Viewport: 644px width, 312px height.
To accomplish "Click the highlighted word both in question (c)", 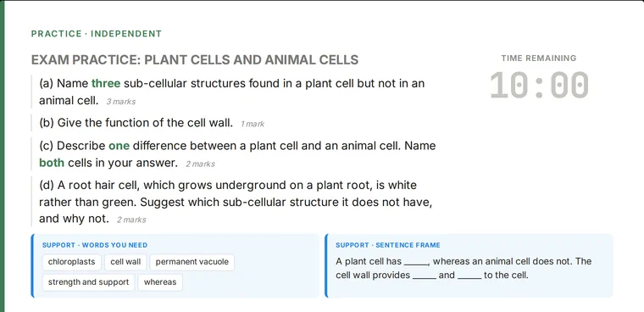I will click(x=52, y=163).
